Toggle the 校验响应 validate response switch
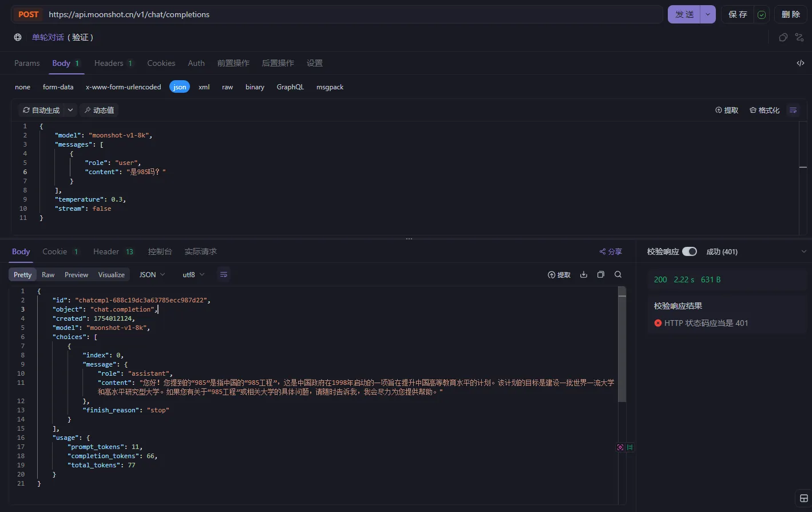 click(x=690, y=251)
